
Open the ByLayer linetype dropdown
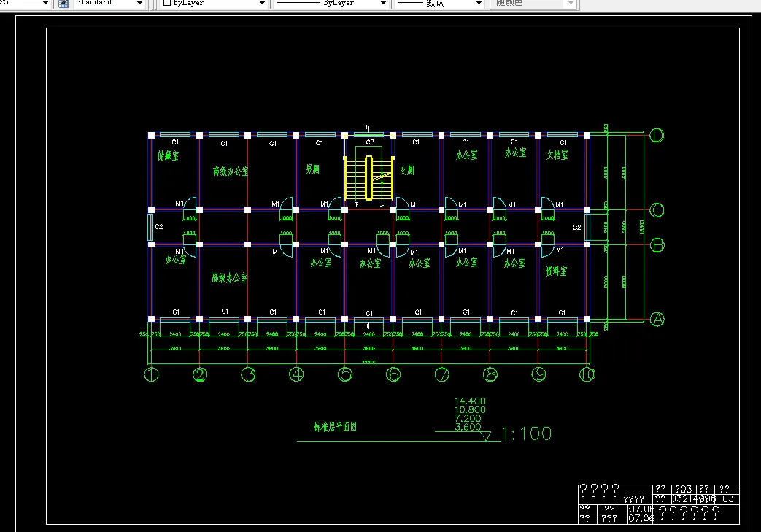pos(331,4)
